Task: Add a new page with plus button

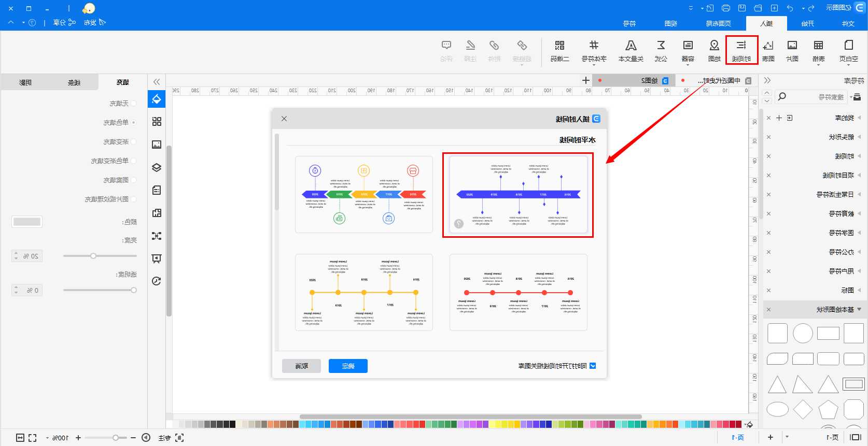Action: [x=771, y=437]
